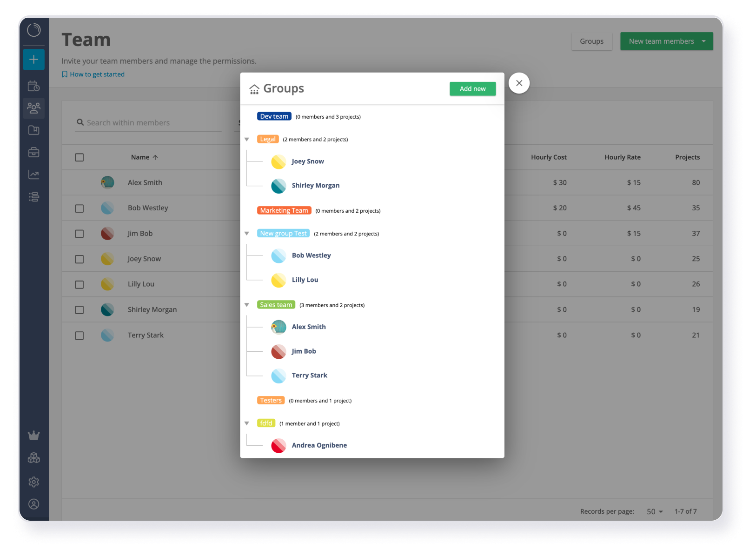
Task: Select the Team people icon in sidebar
Action: (33, 108)
